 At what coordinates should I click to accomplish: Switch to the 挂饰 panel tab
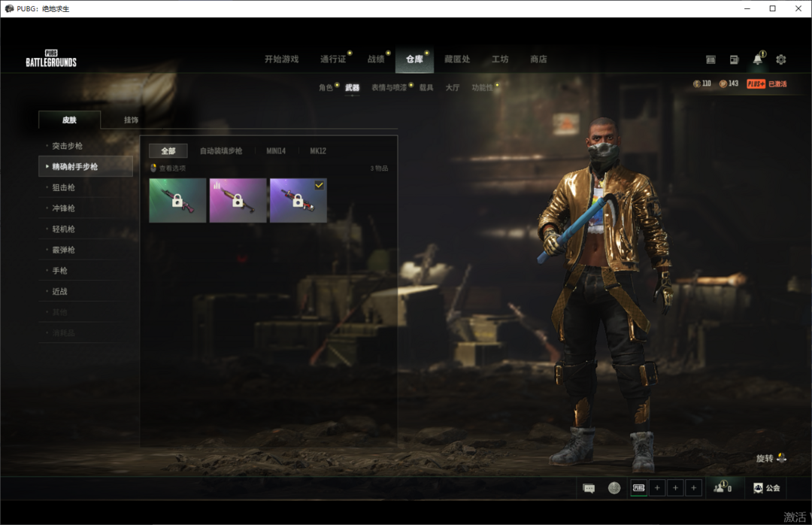click(131, 120)
